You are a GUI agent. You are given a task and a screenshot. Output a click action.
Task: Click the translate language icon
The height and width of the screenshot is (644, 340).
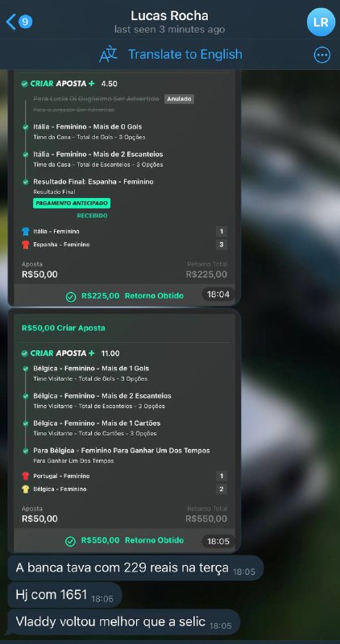(x=109, y=54)
